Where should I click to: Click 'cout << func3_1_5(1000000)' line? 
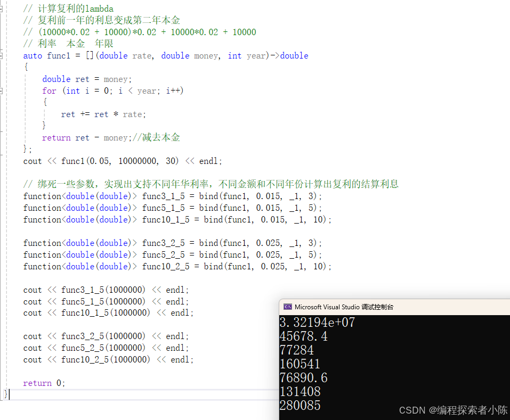click(106, 290)
